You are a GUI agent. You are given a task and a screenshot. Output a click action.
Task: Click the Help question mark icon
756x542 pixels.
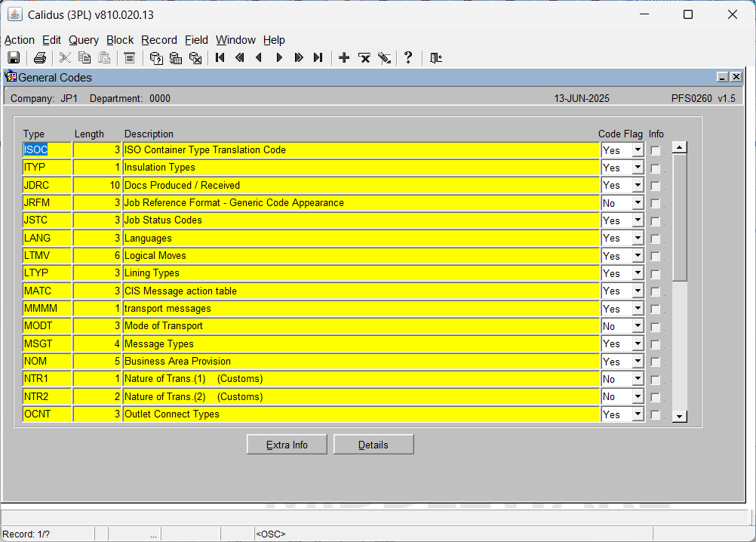tap(408, 58)
